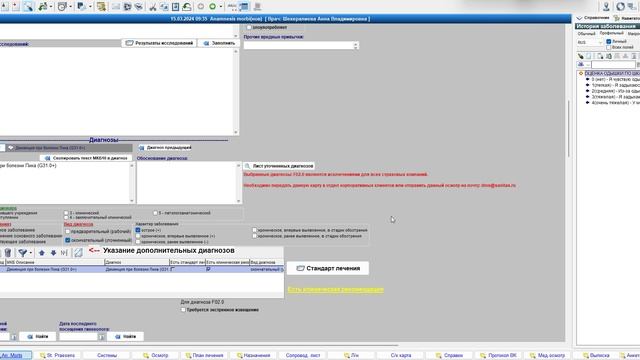640x360 pixels.
Task: Click the green circle icon in toolbar
Action: pos(212,7)
